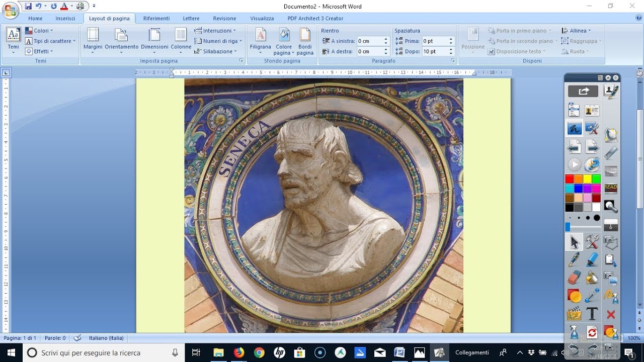
Task: Click the share export arrow button in the floating toolbar
Action: 583,91
